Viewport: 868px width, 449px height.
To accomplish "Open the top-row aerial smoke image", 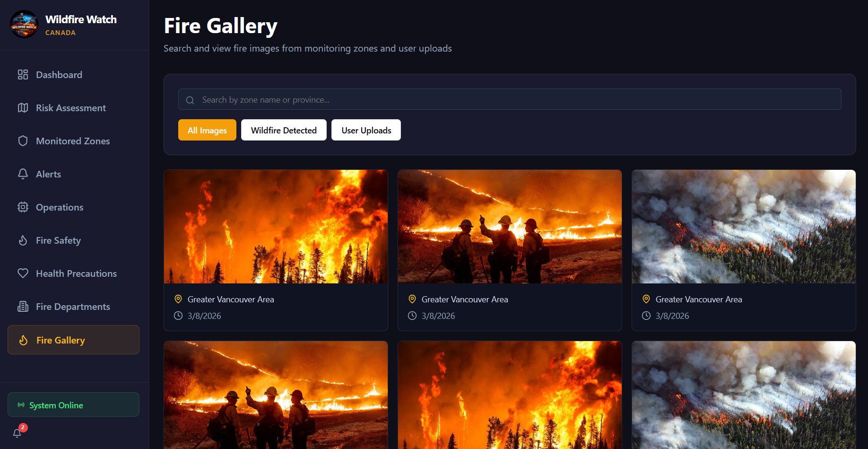I will [744, 227].
